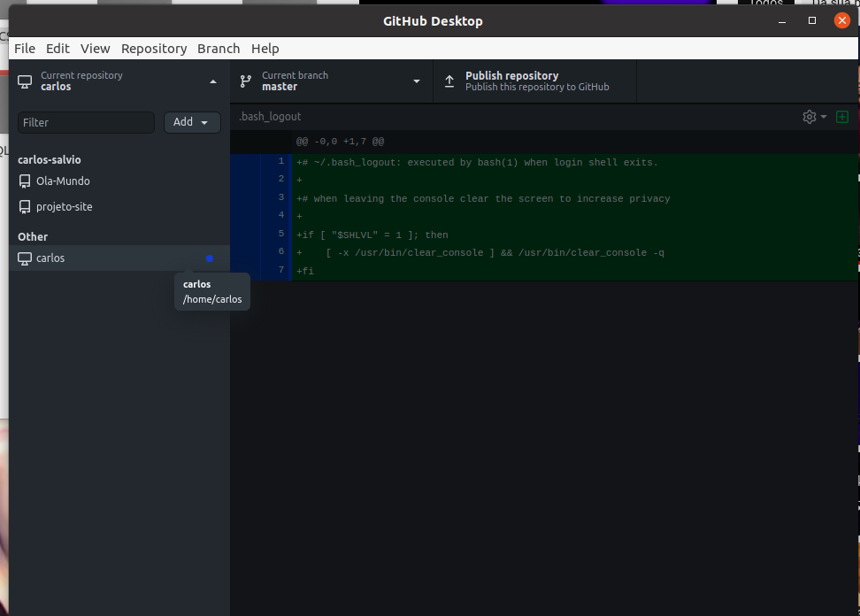Open the Add repository dropdown
The width and height of the screenshot is (860, 616).
192,121
